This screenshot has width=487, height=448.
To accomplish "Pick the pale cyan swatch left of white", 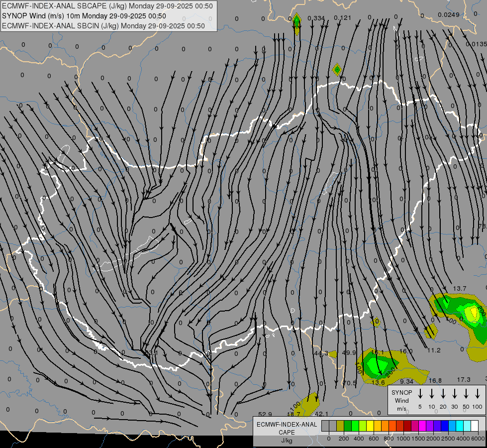I will [x=467, y=426].
